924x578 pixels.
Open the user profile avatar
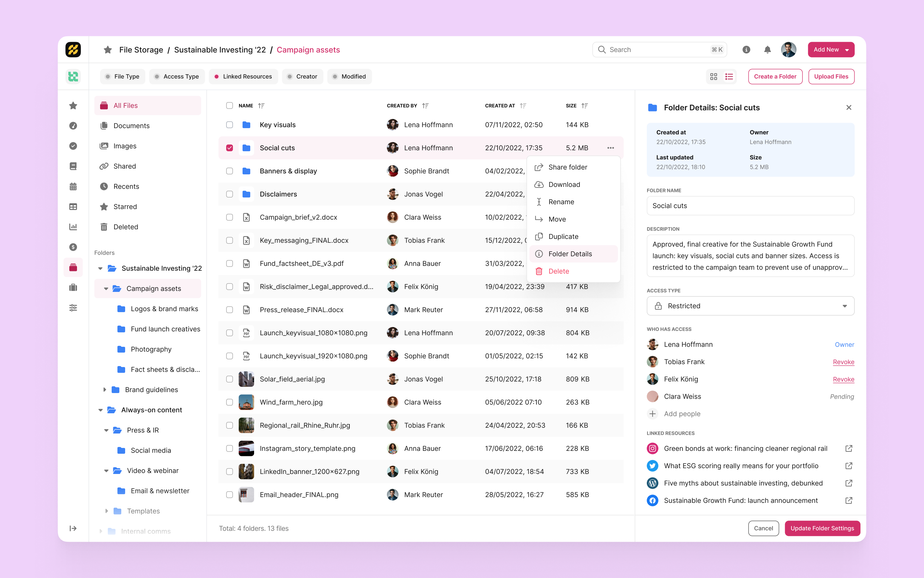(x=789, y=50)
